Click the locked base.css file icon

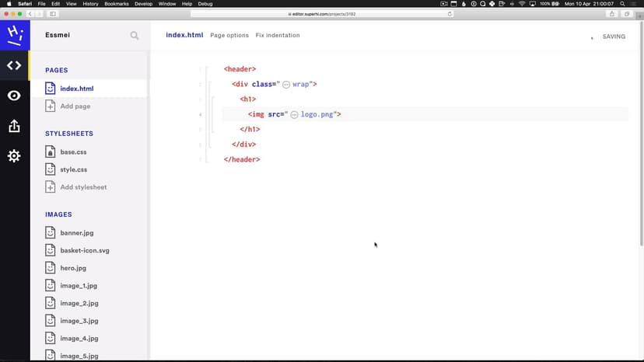click(51, 152)
